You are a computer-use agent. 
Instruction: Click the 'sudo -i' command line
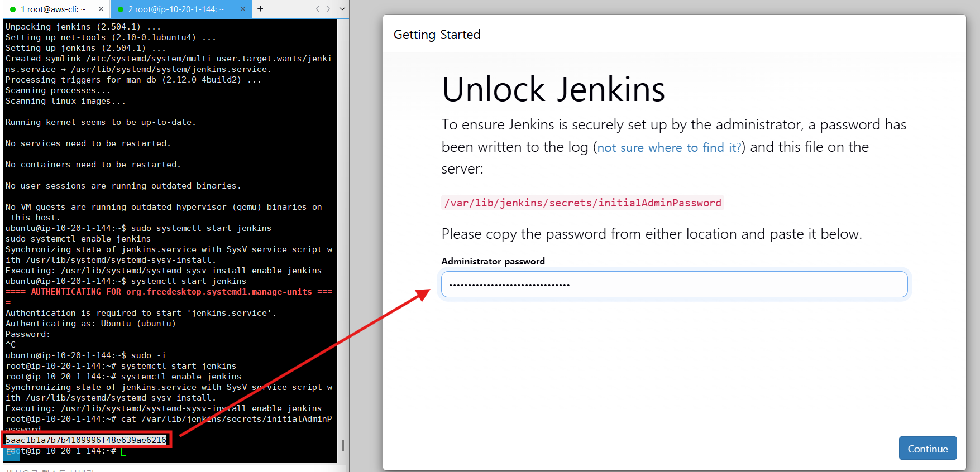86,355
